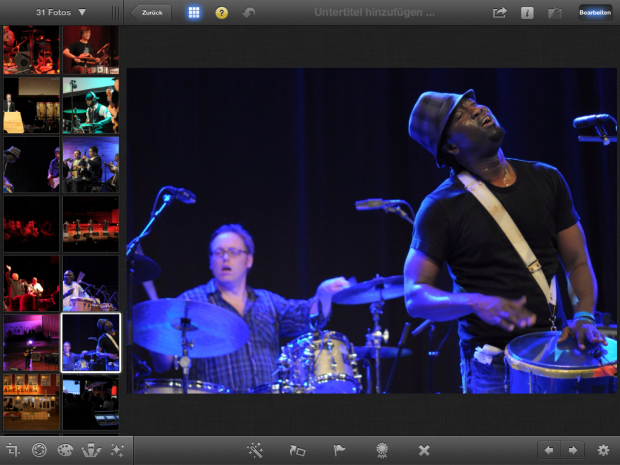Select the teal-lit drummer with cap thumbnail
The height and width of the screenshot is (465, 620).
click(x=91, y=105)
